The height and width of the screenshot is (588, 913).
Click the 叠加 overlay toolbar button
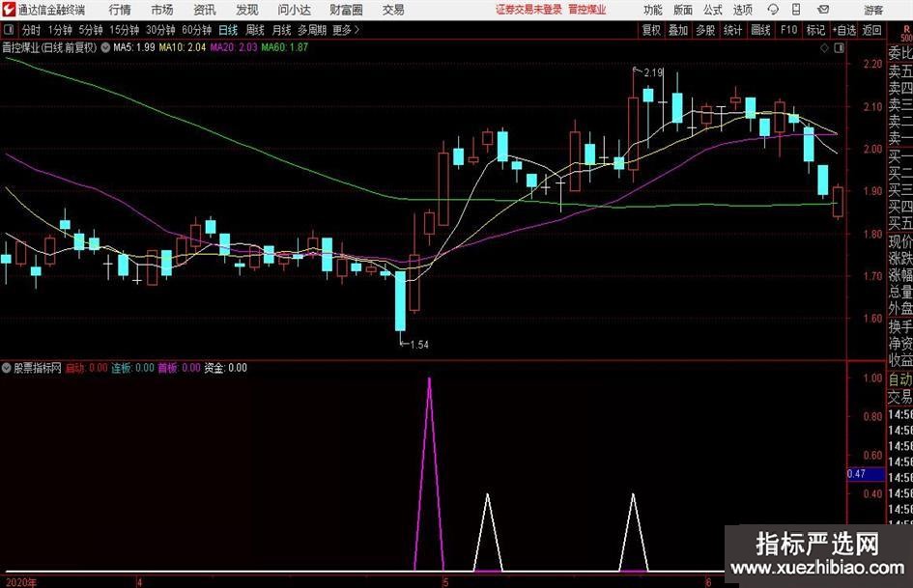point(678,30)
